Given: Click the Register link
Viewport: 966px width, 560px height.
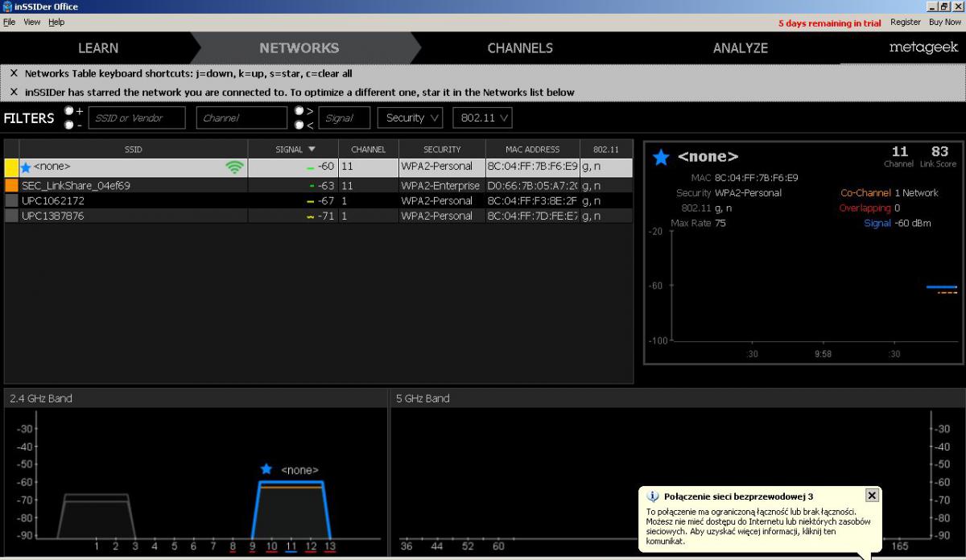Looking at the screenshot, I should tap(906, 23).
